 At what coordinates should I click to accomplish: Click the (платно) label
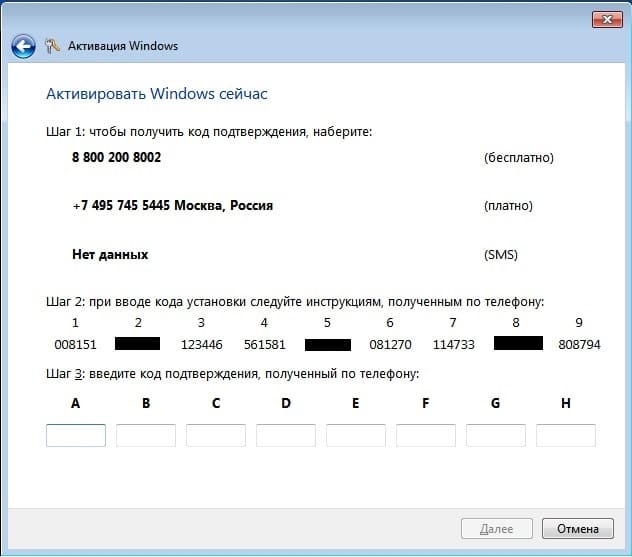(x=508, y=206)
